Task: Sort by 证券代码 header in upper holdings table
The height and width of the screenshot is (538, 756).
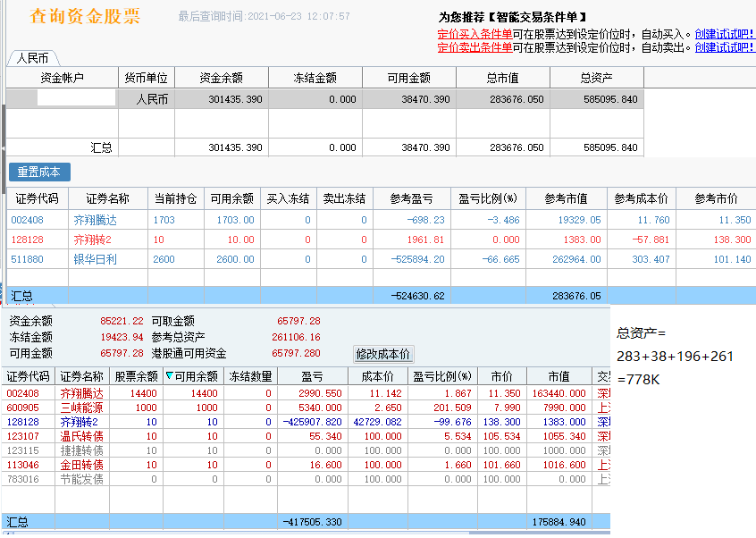Action: click(x=37, y=198)
